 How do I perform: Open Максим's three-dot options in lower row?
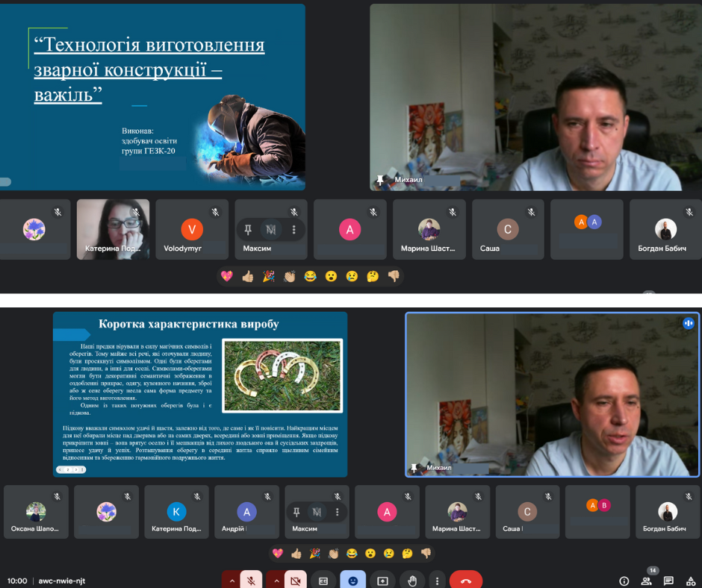(337, 512)
